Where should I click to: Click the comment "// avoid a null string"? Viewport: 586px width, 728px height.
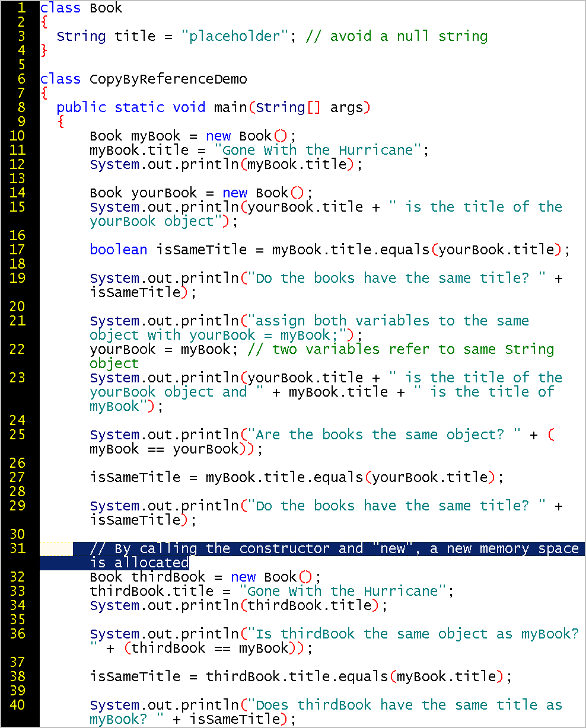coord(397,37)
